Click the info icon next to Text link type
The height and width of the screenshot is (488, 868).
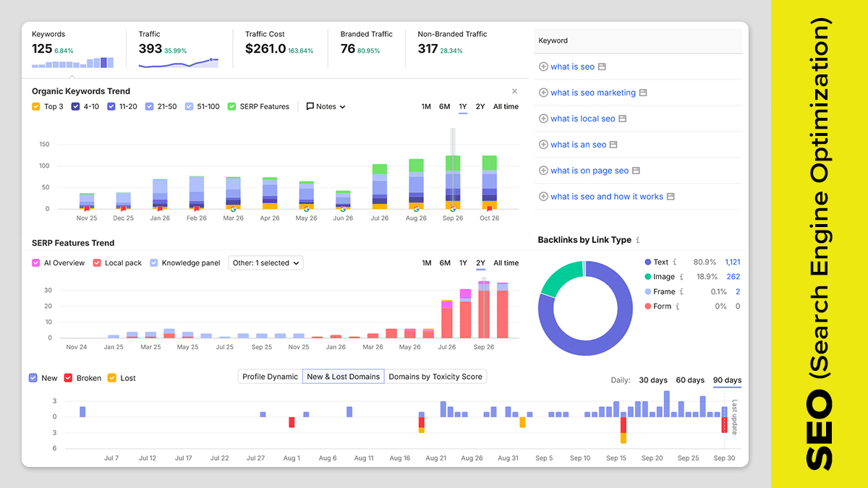[x=675, y=262]
